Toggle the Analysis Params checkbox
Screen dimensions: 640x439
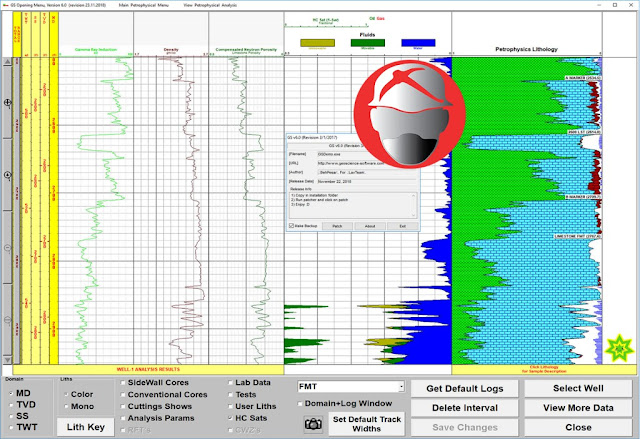[123, 418]
